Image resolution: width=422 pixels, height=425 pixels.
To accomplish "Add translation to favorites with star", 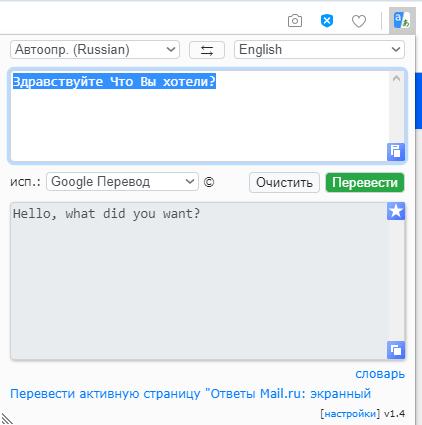I will point(396,211).
